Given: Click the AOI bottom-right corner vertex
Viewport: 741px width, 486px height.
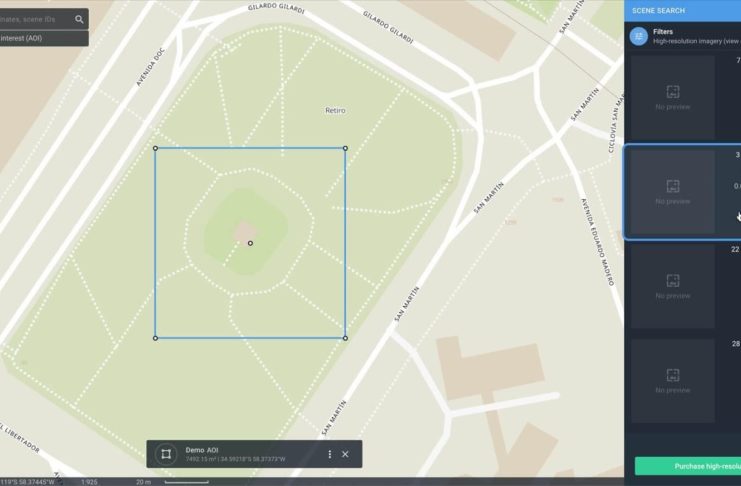Looking at the screenshot, I should tap(345, 338).
